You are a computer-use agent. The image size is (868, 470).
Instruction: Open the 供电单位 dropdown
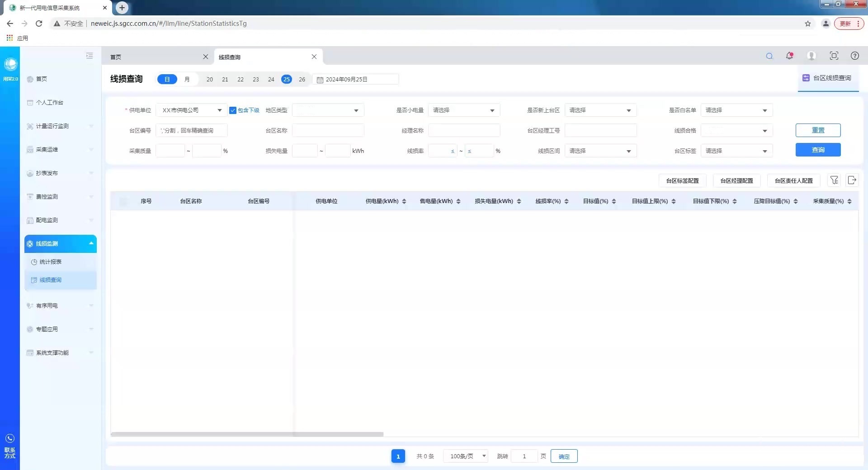pyautogui.click(x=191, y=110)
